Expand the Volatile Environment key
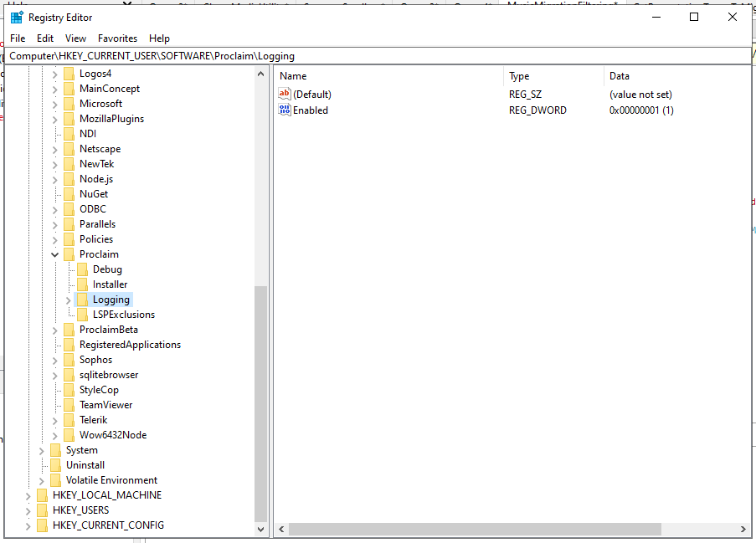The width and height of the screenshot is (756, 543). [x=42, y=481]
